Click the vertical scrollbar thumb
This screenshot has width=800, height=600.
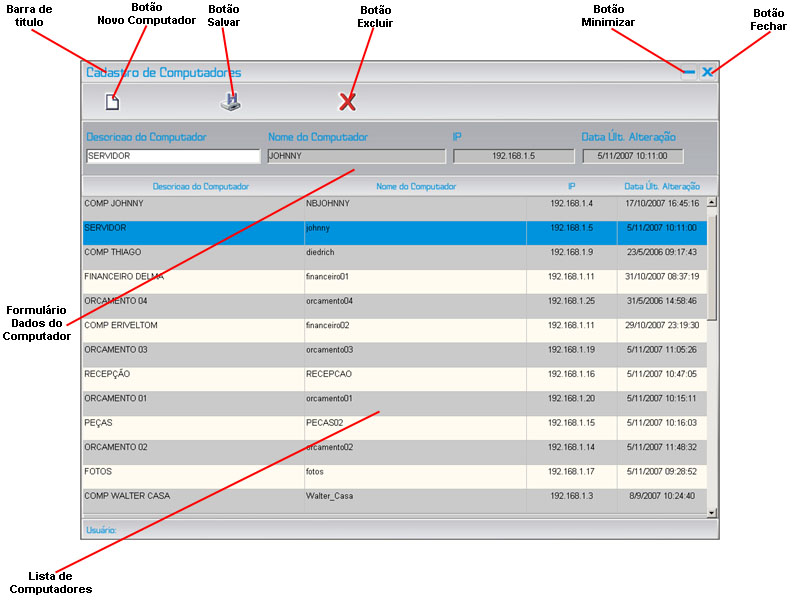pos(711,262)
